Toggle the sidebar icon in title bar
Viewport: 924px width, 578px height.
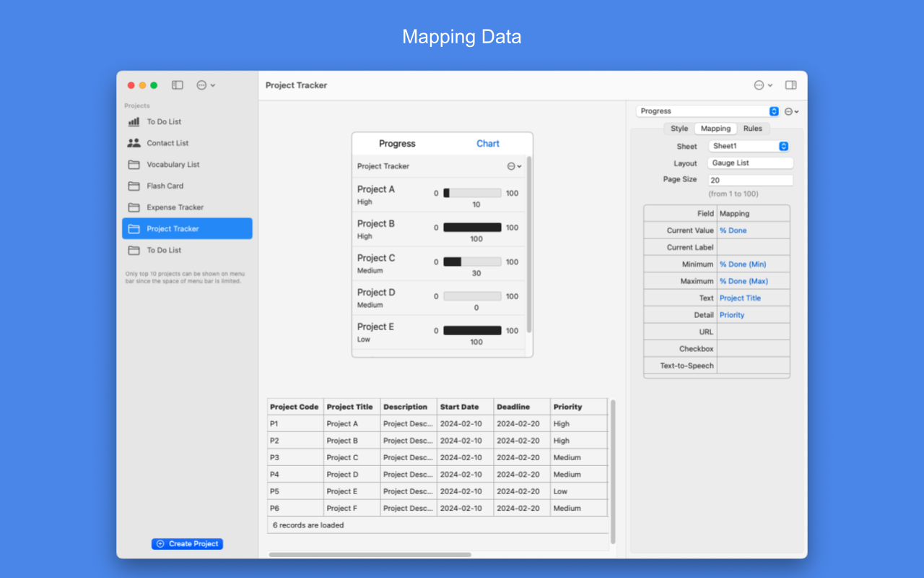(178, 85)
